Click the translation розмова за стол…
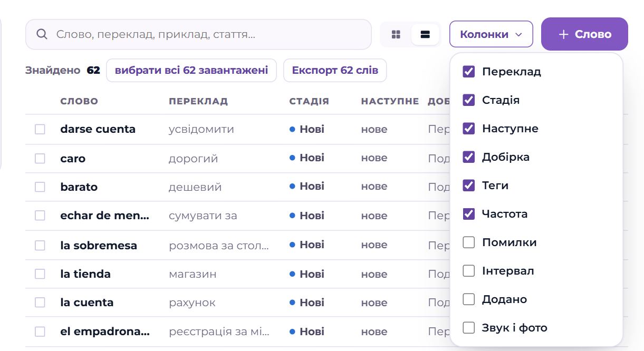644x351 pixels. pos(219,246)
